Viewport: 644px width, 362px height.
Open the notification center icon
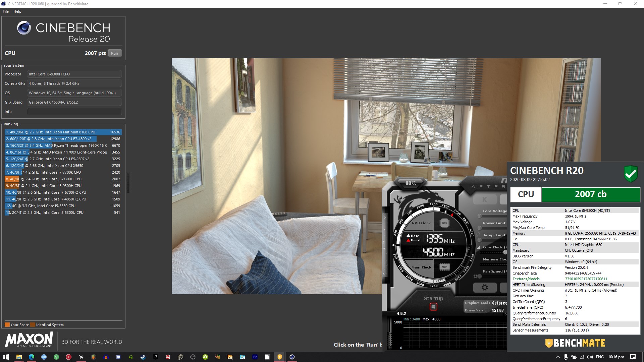pyautogui.click(x=633, y=357)
